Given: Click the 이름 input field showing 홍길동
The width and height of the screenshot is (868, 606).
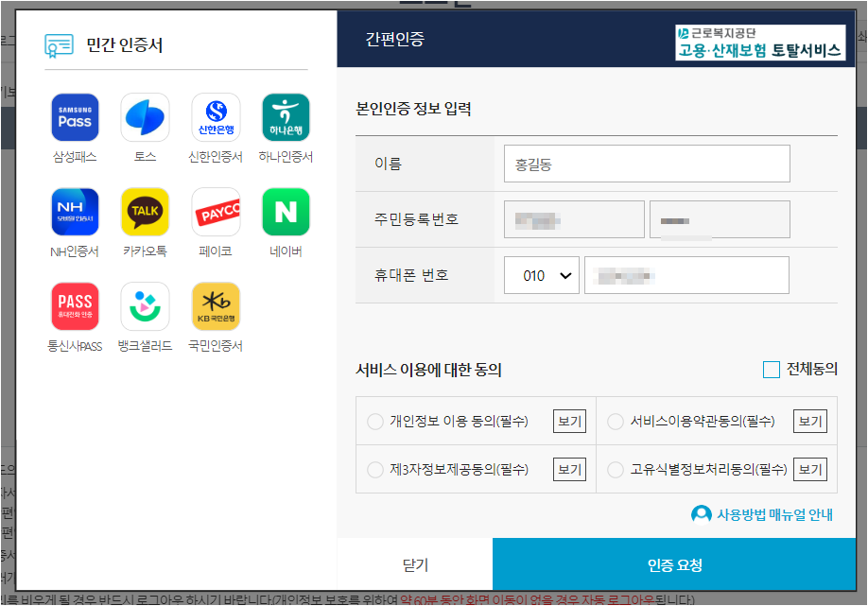Looking at the screenshot, I should (646, 164).
